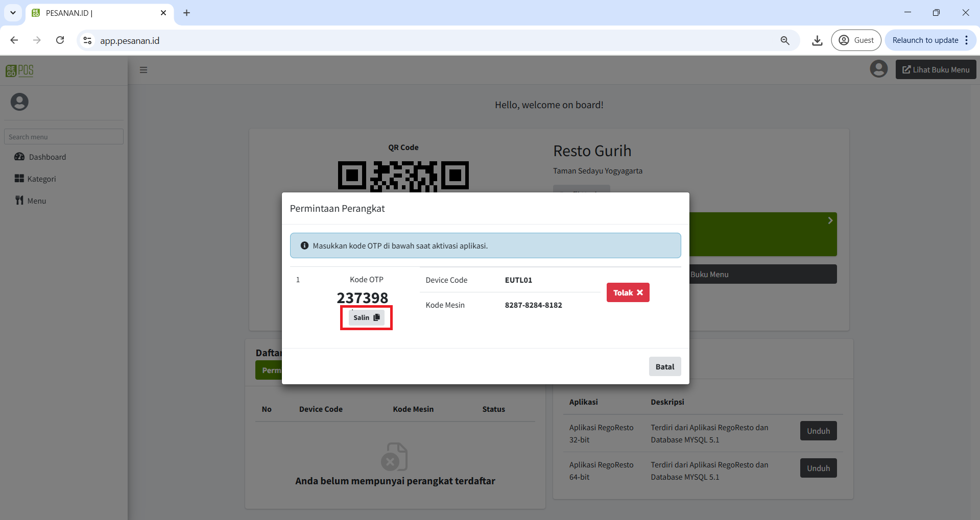The image size is (980, 520).
Task: Open the tab search dropdown arrow
Action: point(13,13)
